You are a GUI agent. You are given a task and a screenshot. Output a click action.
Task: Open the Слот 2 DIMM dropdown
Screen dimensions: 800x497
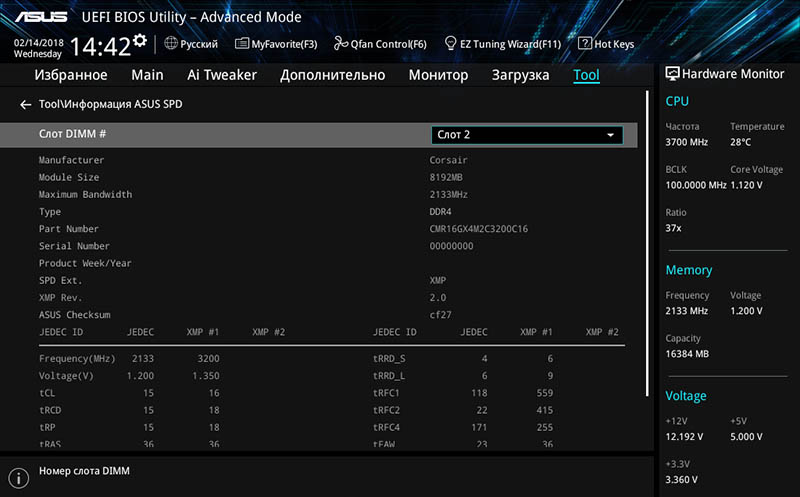pos(527,135)
